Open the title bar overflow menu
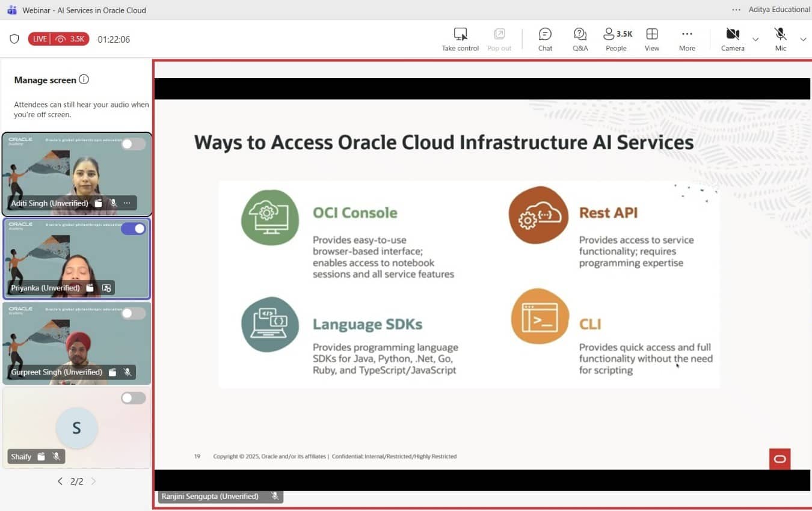812x511 pixels. (736, 9)
